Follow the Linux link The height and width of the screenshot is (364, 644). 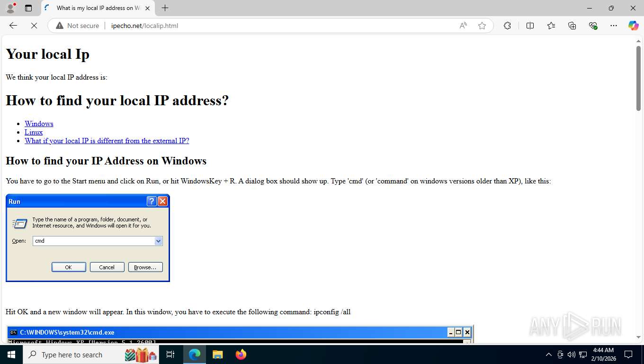point(34,132)
